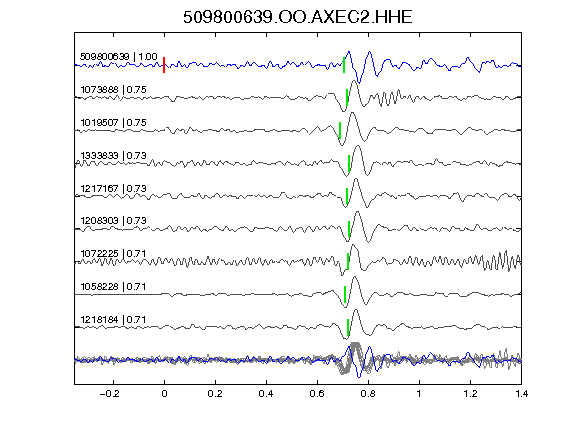Select the label 1218184 | 0.71
576x432 pixels.
point(114,320)
